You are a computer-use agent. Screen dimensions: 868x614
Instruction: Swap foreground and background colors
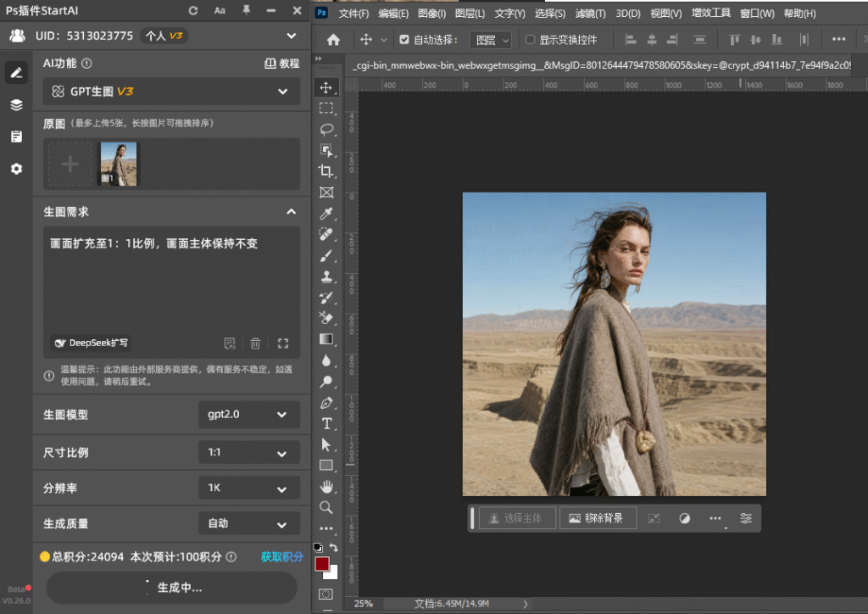click(x=334, y=548)
